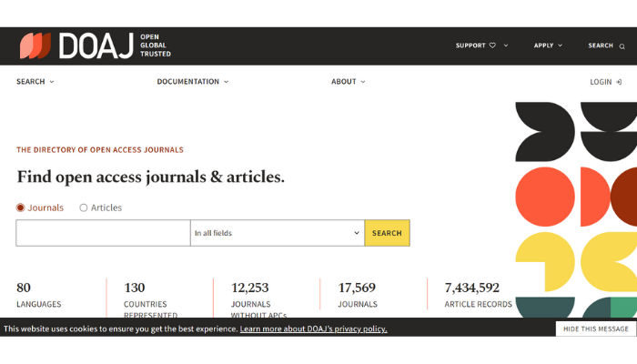This screenshot has height=364, width=637.
Task: Click the 'Find open access journals & articles.' heading
Action: (150, 177)
